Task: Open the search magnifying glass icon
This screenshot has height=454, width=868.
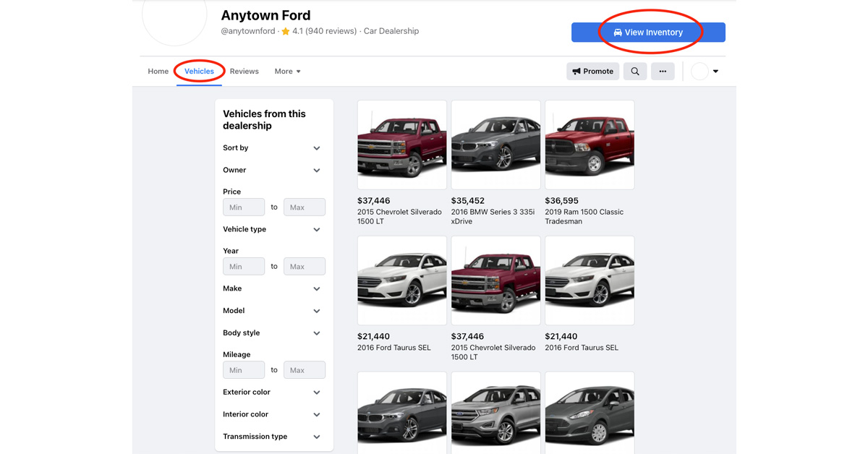Action: click(x=634, y=71)
